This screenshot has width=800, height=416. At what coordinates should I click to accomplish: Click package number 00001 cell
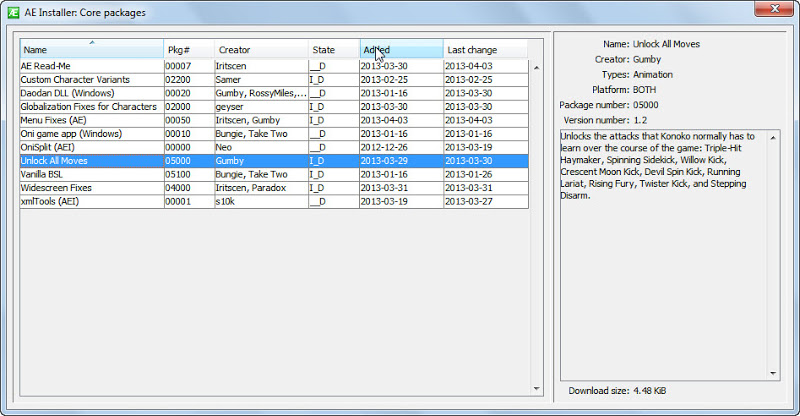pyautogui.click(x=189, y=201)
